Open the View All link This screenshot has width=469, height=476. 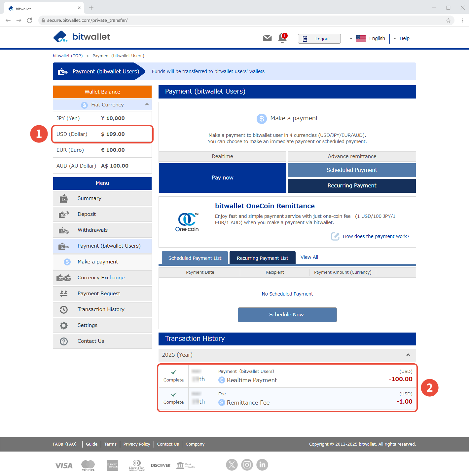[x=309, y=257]
